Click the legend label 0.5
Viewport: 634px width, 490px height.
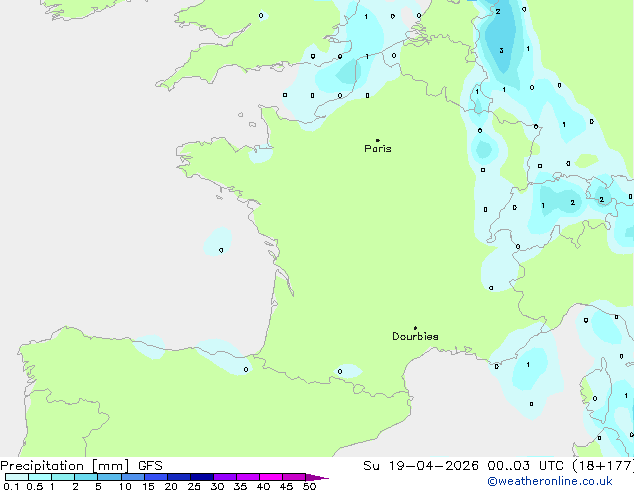coord(34,486)
